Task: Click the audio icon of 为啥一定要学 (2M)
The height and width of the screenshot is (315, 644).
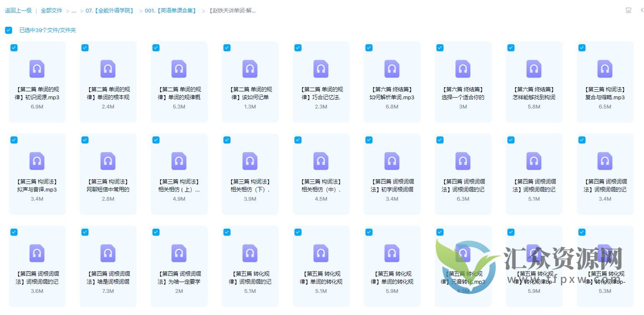Action: pos(179,253)
